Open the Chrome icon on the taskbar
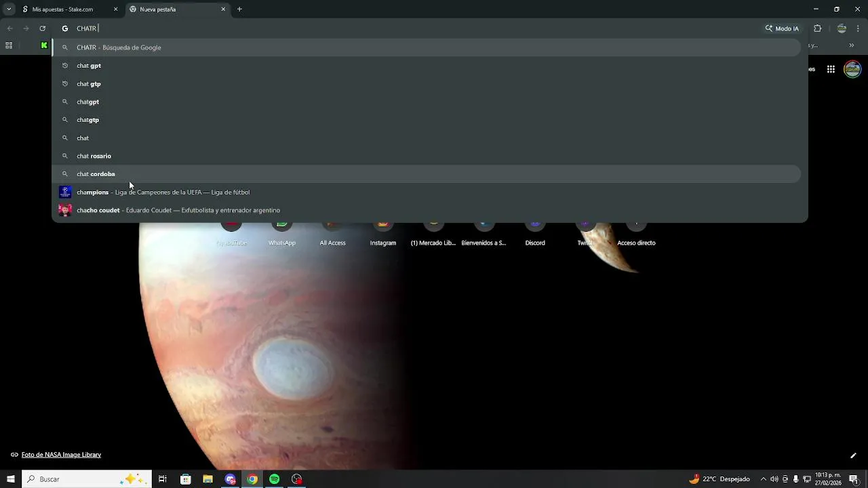Viewport: 868px width, 488px height. tap(252, 479)
